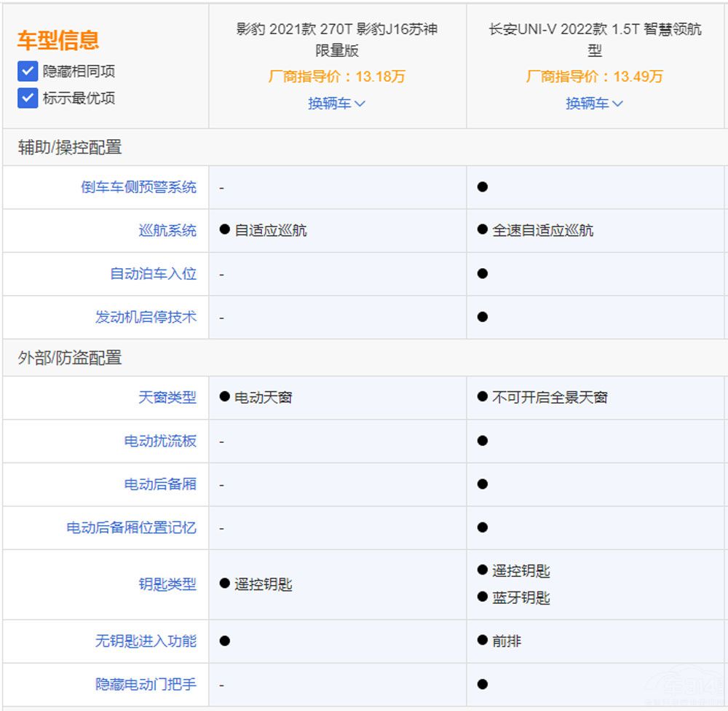
Task: Click the 影豹 2021款 270T car title
Action: click(337, 40)
